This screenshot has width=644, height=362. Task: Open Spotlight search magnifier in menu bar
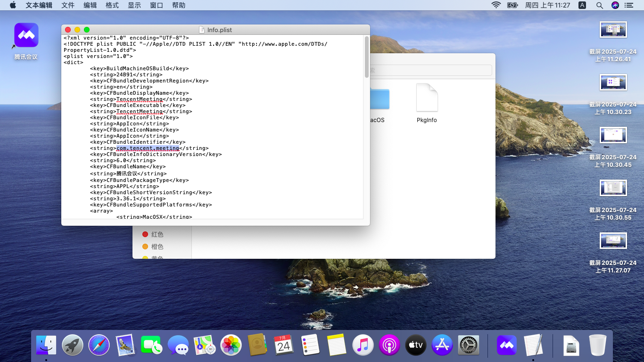pyautogui.click(x=600, y=5)
